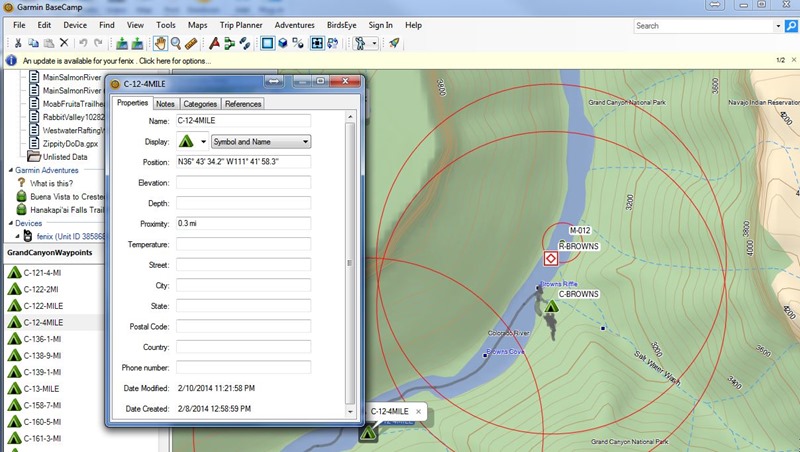
Task: Select waypoint C-160-5-MI in list
Action: tap(42, 422)
